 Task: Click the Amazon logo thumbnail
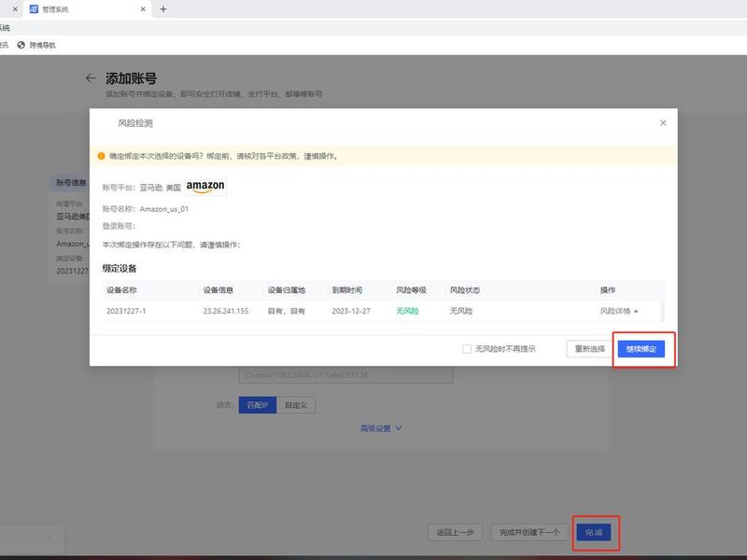(x=205, y=187)
